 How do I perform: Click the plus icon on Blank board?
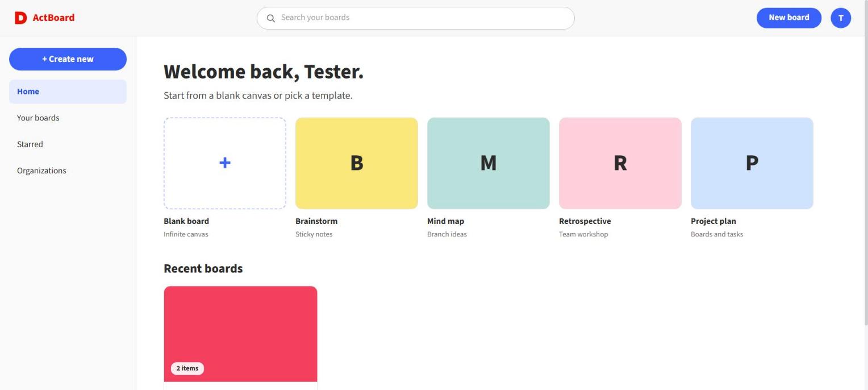tap(225, 163)
